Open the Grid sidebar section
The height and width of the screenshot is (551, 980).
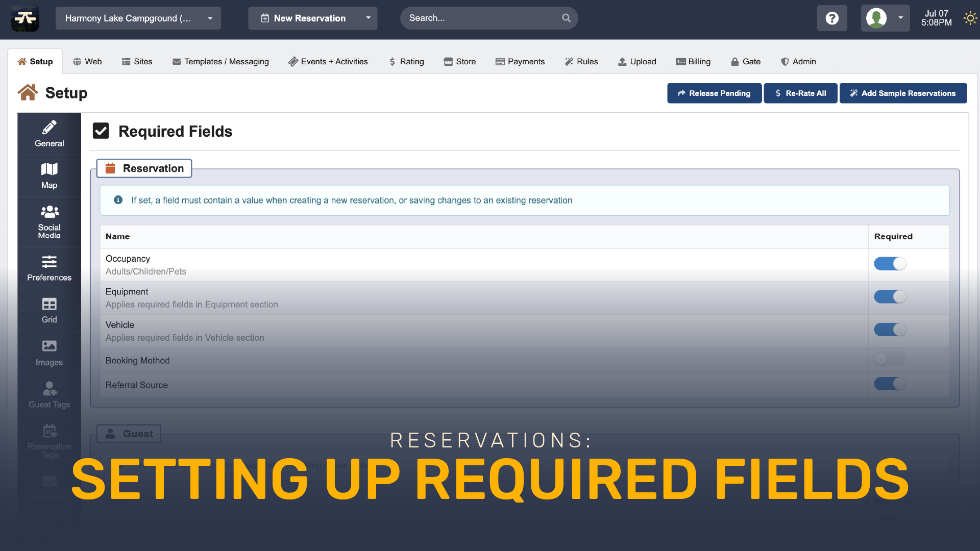[49, 310]
